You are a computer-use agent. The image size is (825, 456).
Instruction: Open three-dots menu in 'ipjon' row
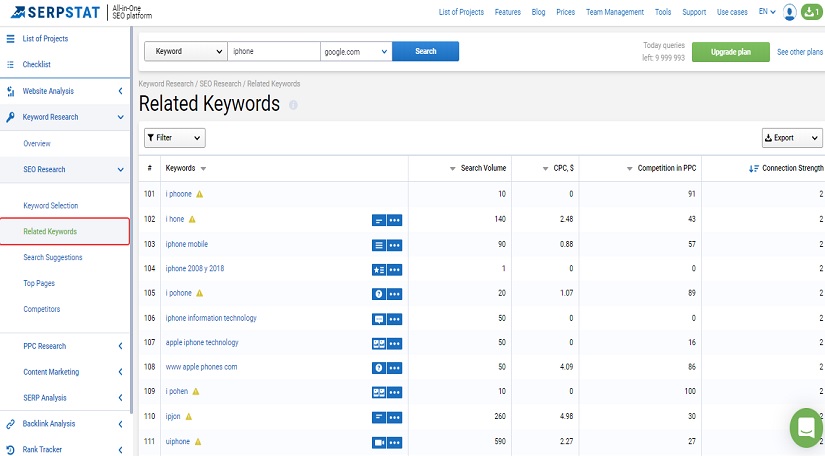[395, 418]
